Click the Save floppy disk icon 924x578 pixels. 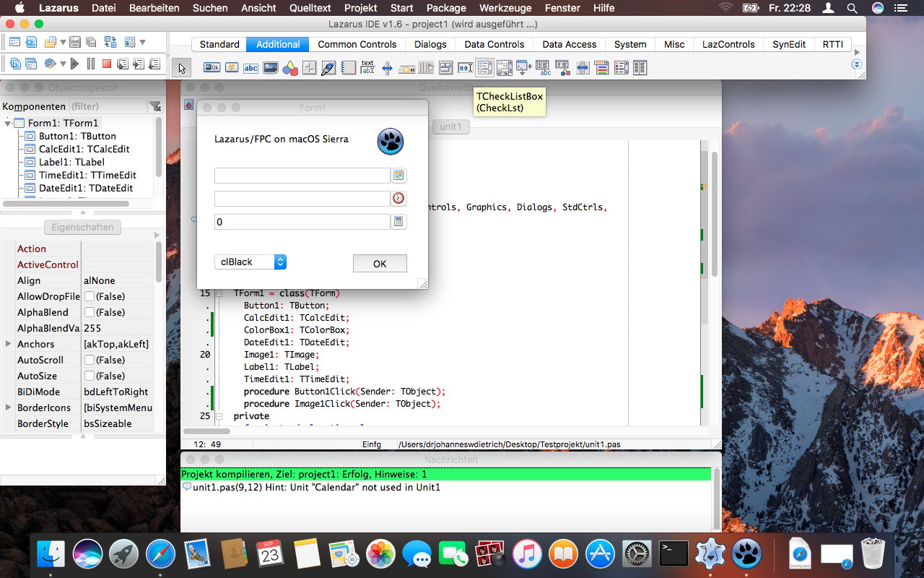pos(75,42)
